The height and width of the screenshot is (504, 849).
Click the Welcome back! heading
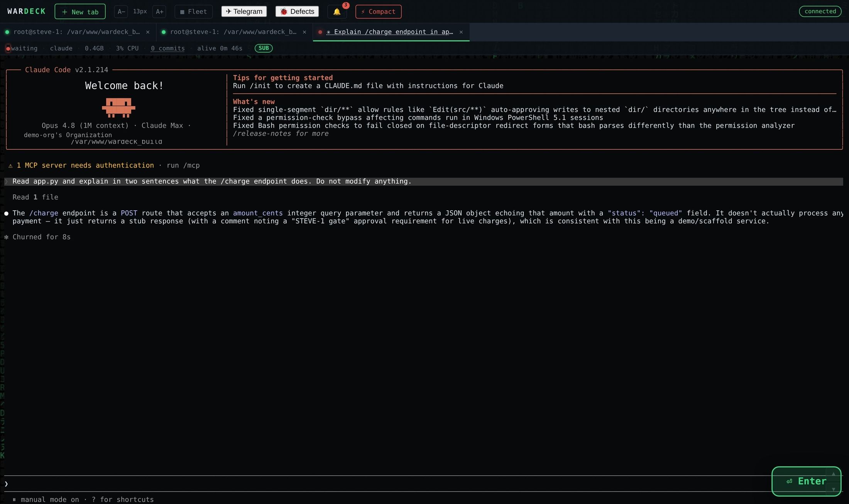[x=124, y=86]
